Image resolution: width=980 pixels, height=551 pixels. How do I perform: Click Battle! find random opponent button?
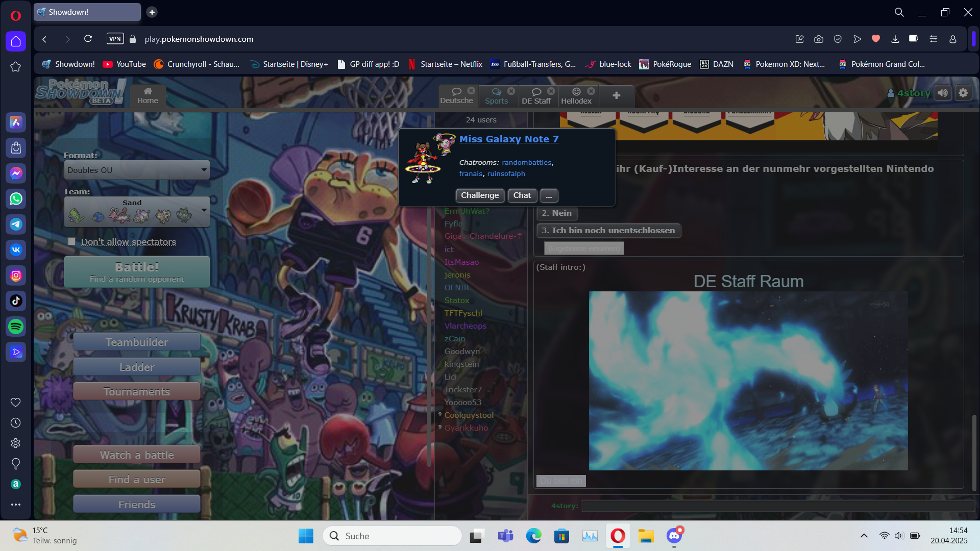tap(137, 272)
